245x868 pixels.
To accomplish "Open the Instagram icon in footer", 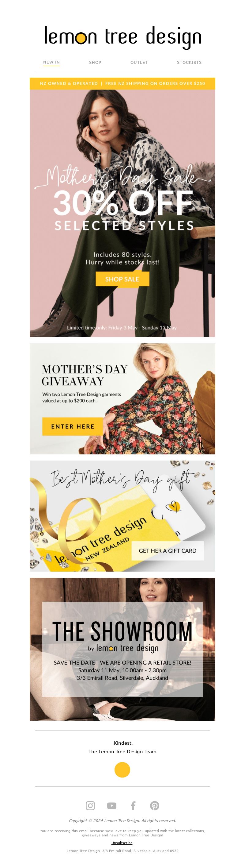I will [x=90, y=805].
